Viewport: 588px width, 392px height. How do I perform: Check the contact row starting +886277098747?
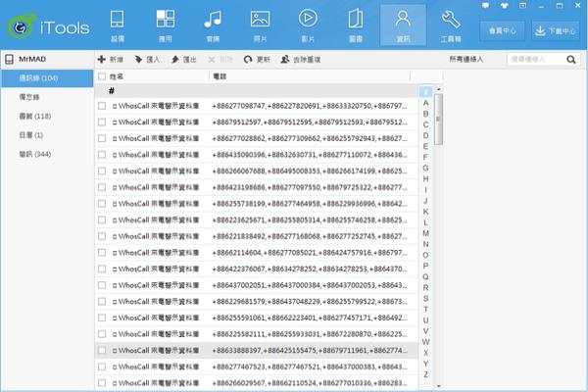click(102, 106)
